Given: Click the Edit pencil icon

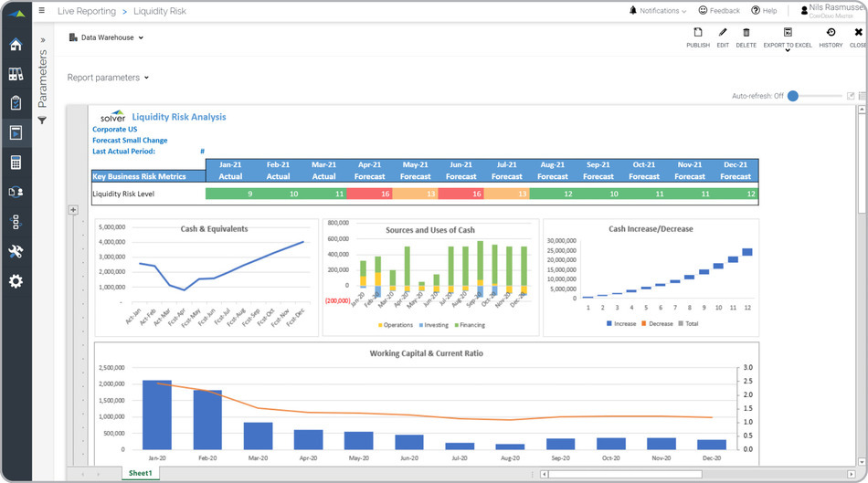Looking at the screenshot, I should point(723,37).
